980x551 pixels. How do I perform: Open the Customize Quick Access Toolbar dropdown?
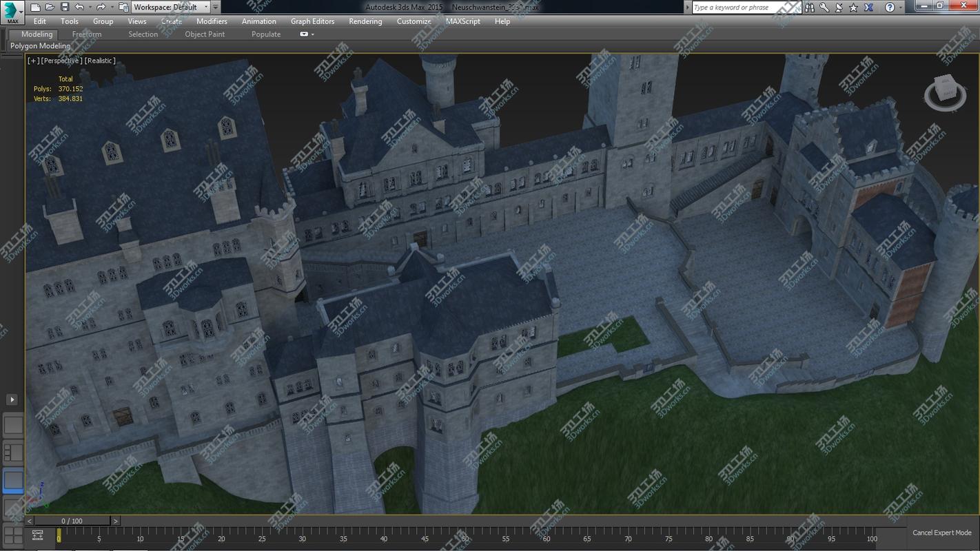(216, 7)
